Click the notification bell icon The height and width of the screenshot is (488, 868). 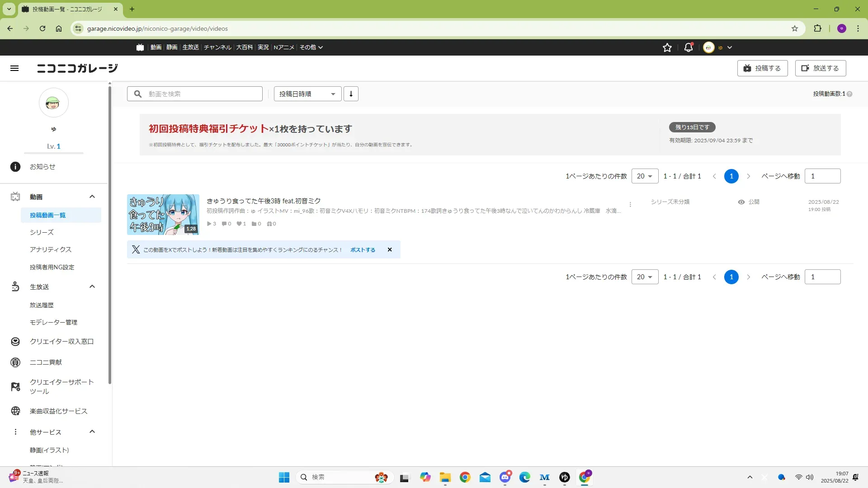click(x=688, y=47)
